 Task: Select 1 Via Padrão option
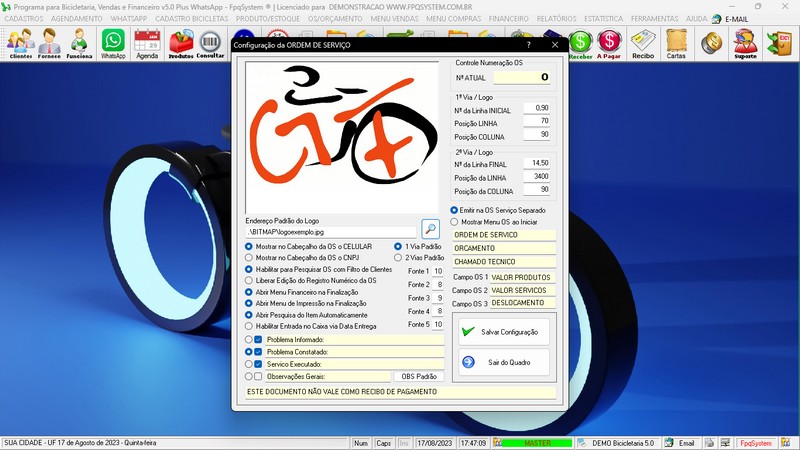[x=398, y=246]
